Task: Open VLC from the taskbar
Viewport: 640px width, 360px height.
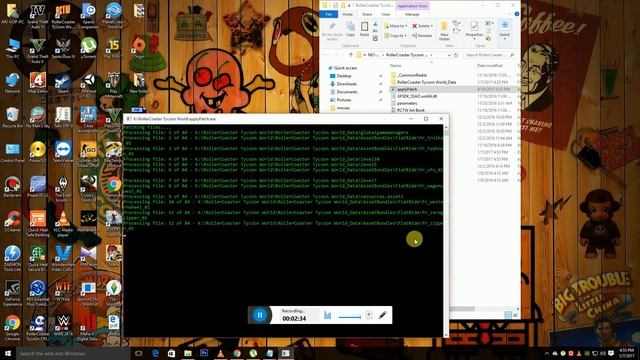Action: point(220,353)
